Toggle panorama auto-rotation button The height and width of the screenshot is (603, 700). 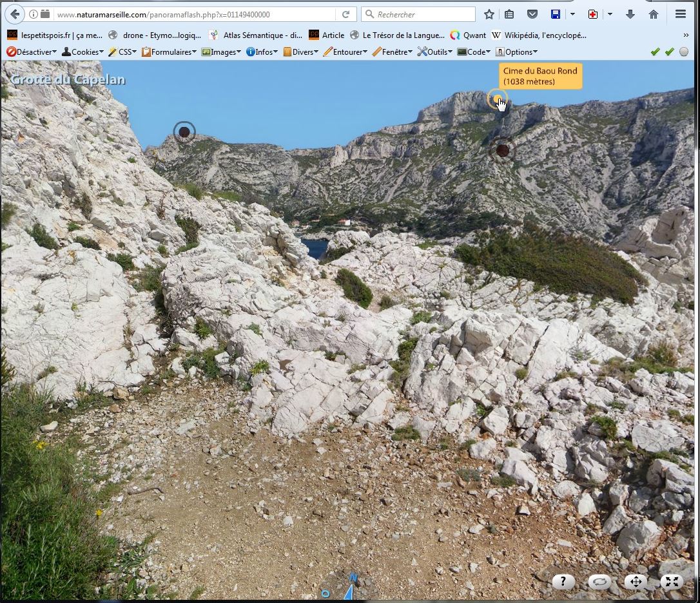point(599,582)
